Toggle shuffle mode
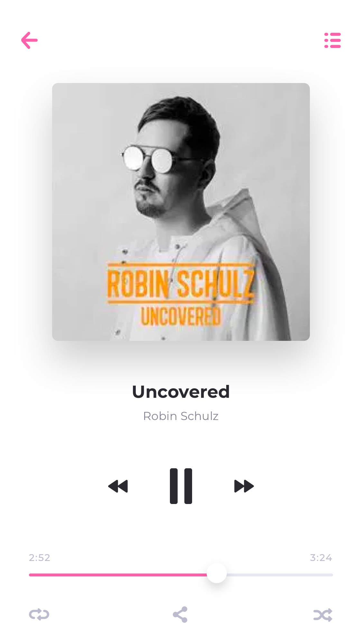 tap(323, 615)
